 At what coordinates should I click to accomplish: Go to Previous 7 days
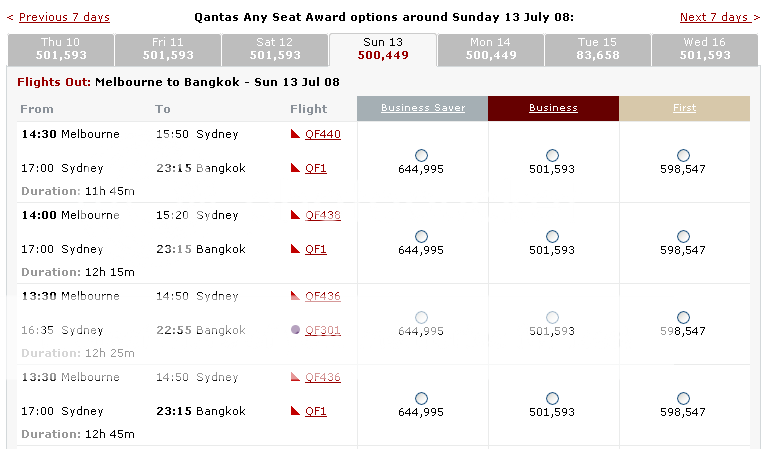pos(64,17)
